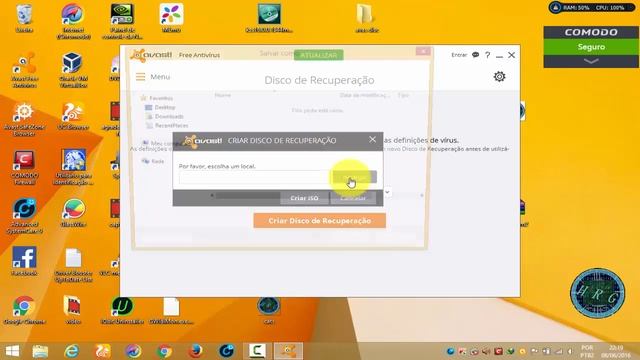Image resolution: width=640 pixels, height=360 pixels.
Task: Open Avast SafeZone Browser desktop shortcut
Action: coord(24,118)
